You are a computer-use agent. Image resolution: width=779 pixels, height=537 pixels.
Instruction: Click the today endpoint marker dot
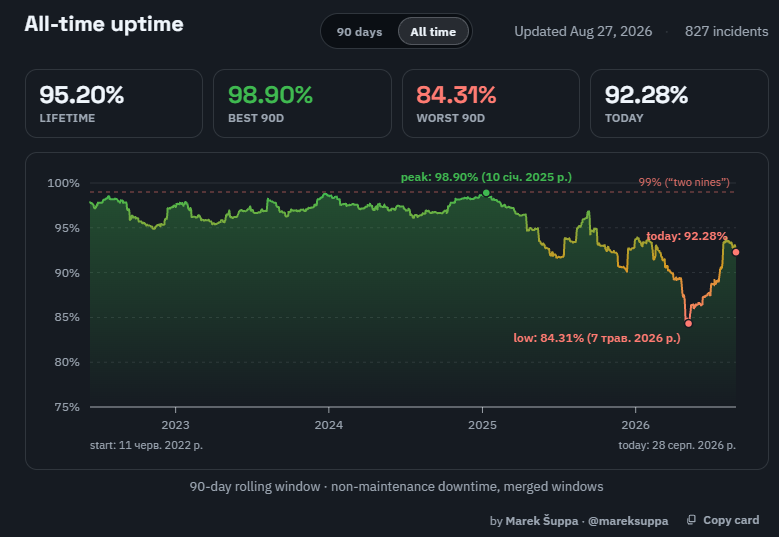coord(736,252)
